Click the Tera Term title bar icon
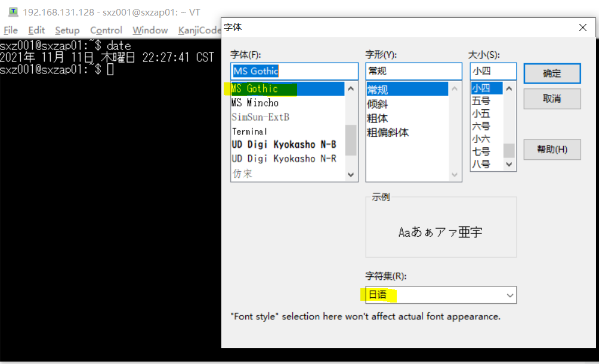The image size is (599, 364). point(13,12)
